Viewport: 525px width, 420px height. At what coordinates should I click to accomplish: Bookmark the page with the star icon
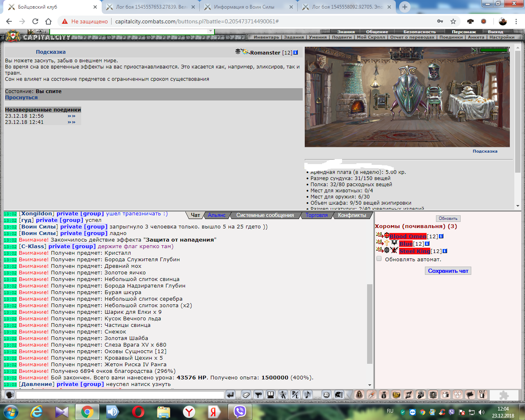tap(453, 21)
